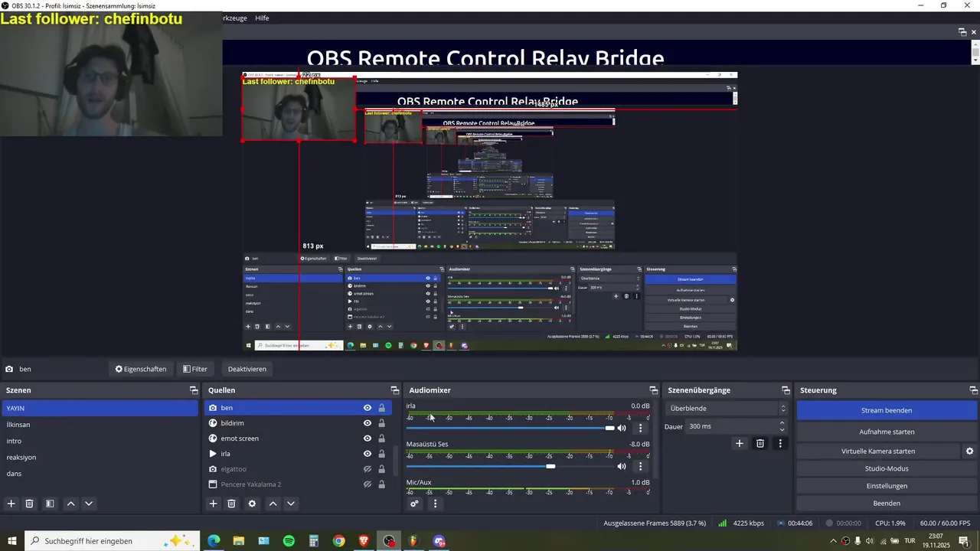Undock the Steuerung panel
The width and height of the screenshot is (980, 551).
972,390
